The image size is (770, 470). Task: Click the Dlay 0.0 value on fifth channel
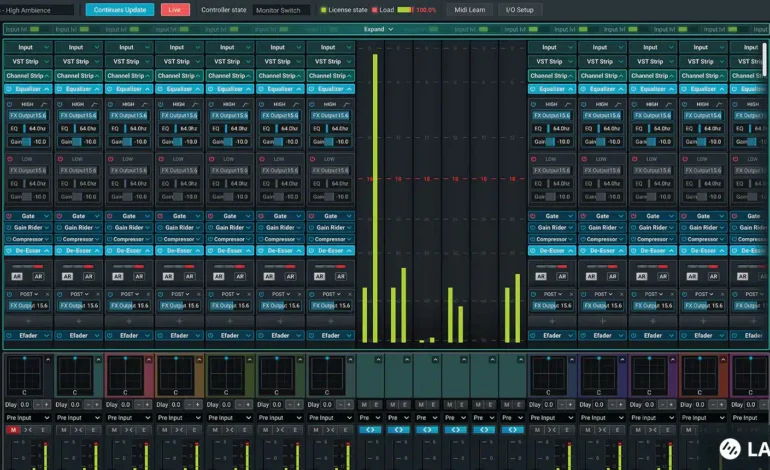click(x=226, y=405)
